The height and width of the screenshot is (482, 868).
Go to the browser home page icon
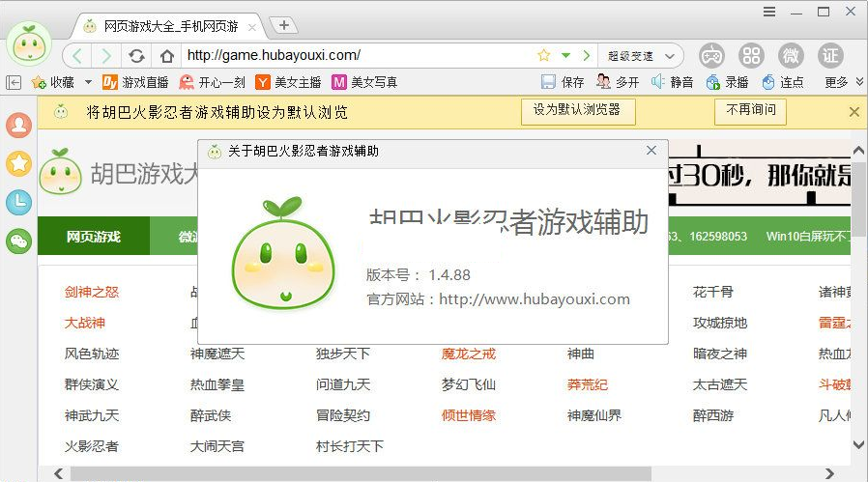[x=167, y=55]
